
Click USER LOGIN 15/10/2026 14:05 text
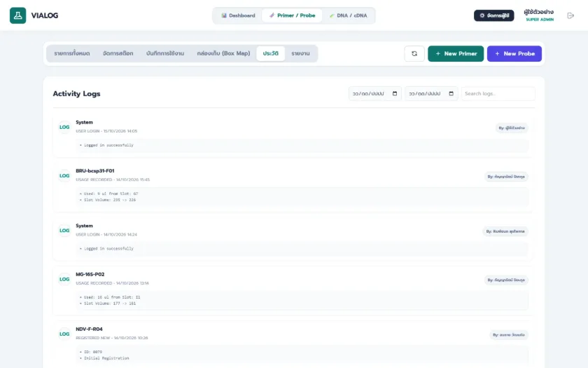(106, 131)
